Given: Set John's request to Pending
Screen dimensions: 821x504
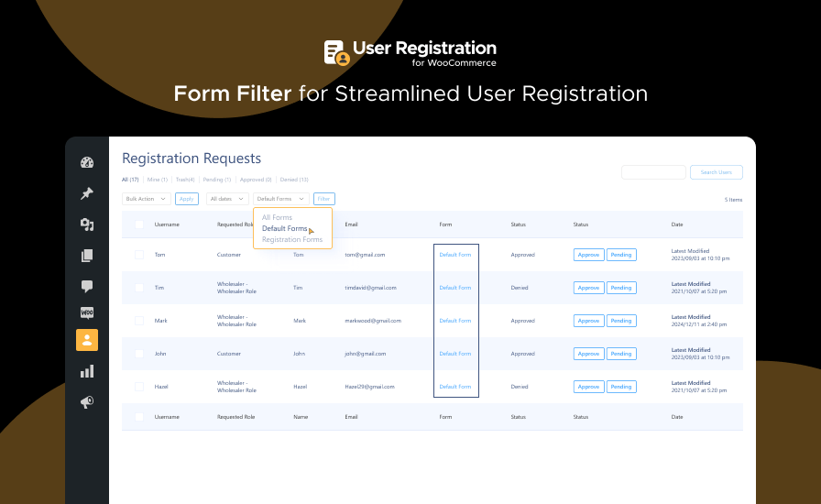Looking at the screenshot, I should 621,354.
